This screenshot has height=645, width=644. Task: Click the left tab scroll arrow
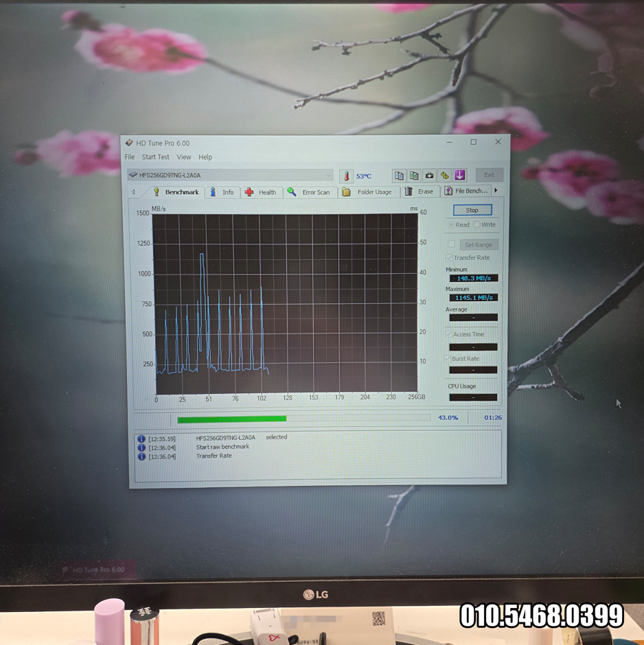click(133, 191)
